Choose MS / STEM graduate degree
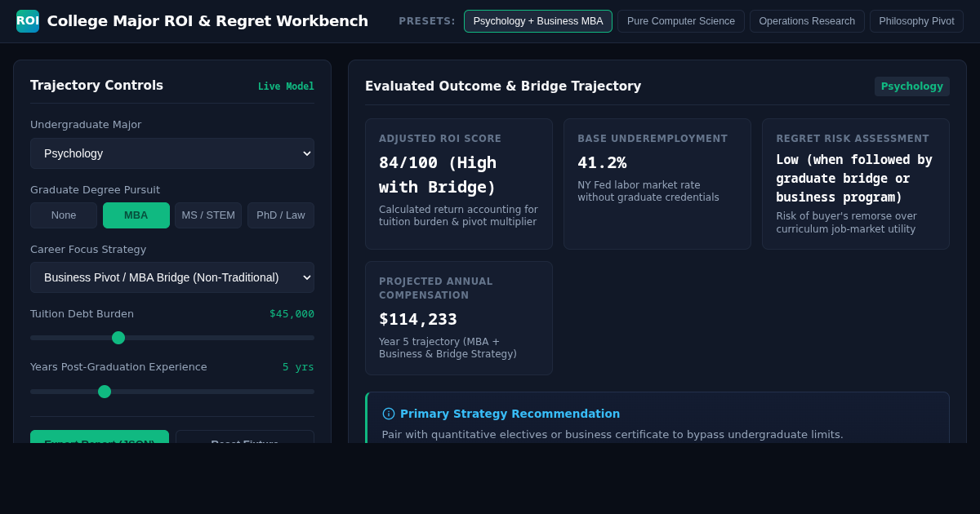The height and width of the screenshot is (514, 980). [x=208, y=215]
